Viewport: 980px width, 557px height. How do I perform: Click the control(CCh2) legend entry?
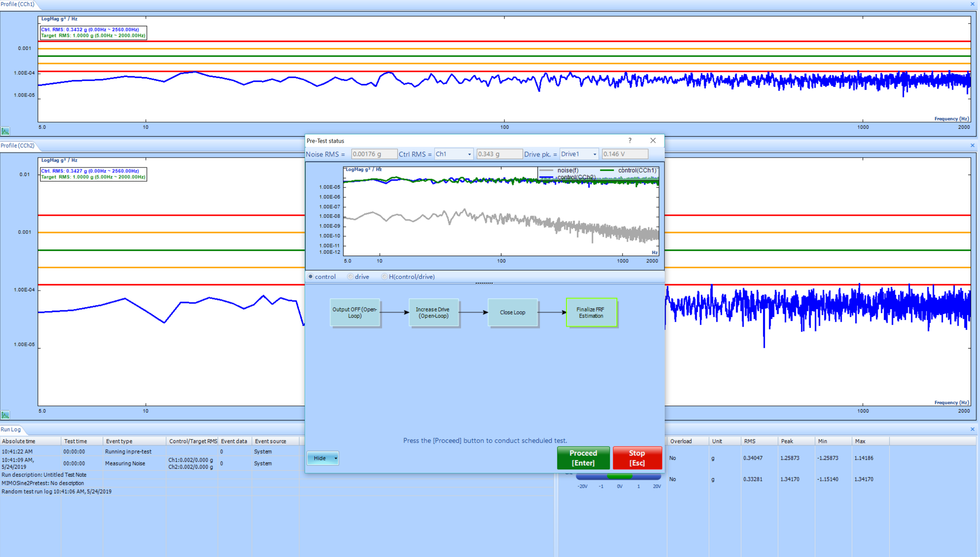[x=567, y=177]
